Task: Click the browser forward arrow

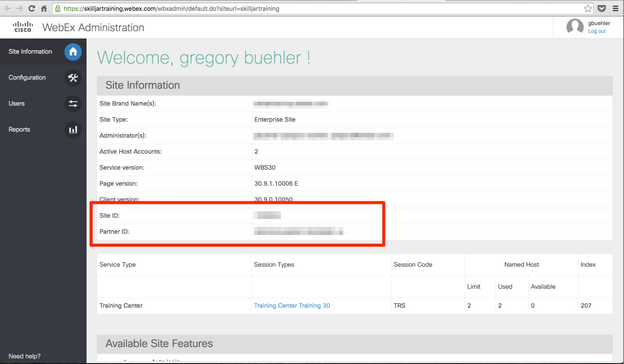Action: tap(19, 8)
